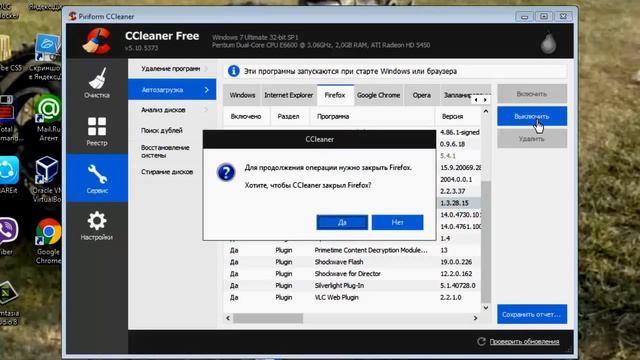The width and height of the screenshot is (640, 360).
Task: Click the Удалить button
Action: pos(532,139)
